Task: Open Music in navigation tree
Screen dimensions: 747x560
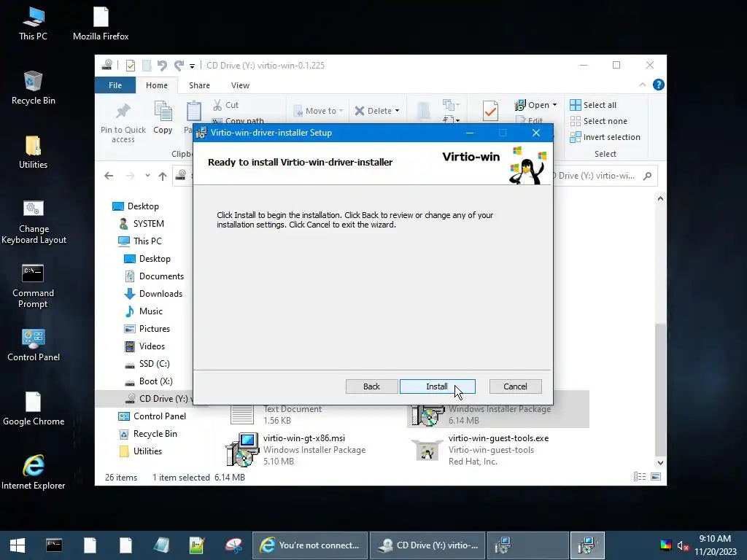Action: click(x=144, y=311)
